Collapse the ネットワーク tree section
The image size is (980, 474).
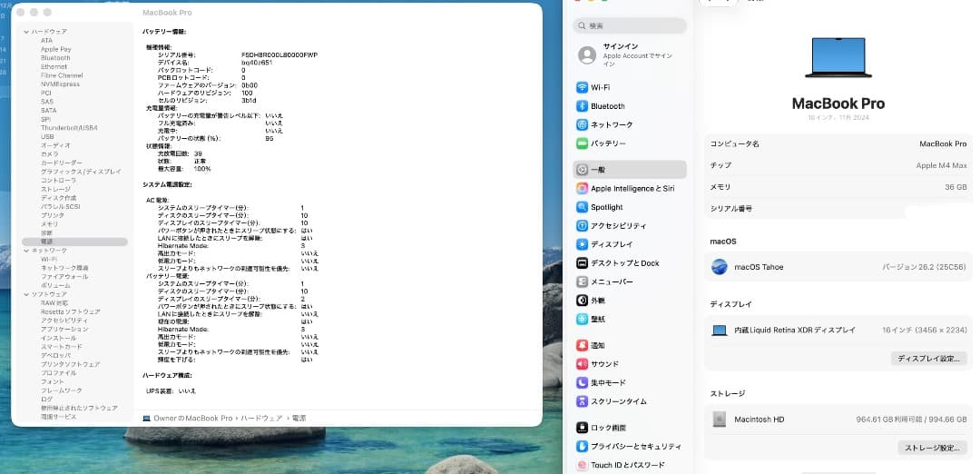pyautogui.click(x=26, y=251)
